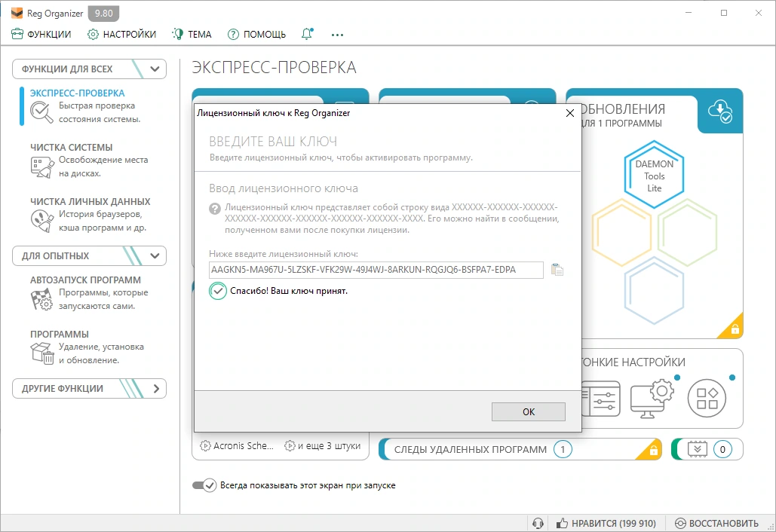The width and height of the screenshot is (776, 532).
Task: Click the lock icon on updates card
Action: (x=735, y=329)
